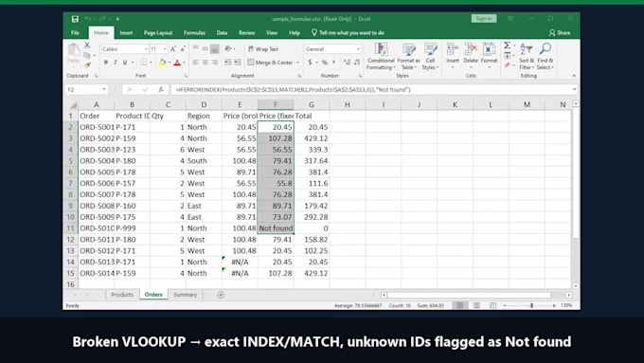
Task: Click the Increase Decimal icon
Action: [x=347, y=63]
